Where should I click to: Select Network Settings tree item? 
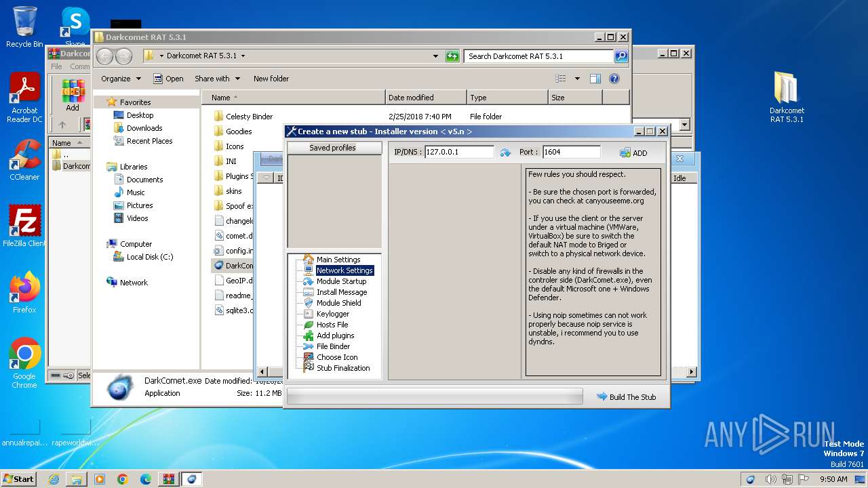(x=344, y=270)
